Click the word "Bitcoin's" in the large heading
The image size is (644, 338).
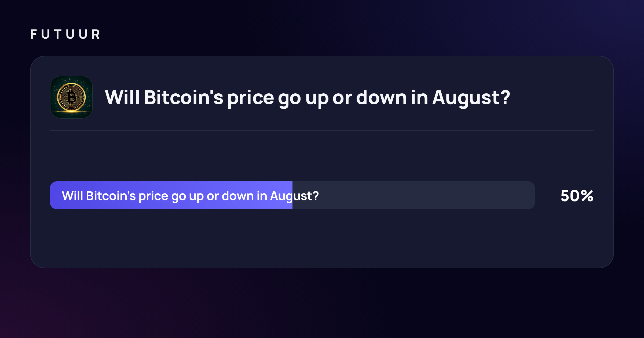point(184,97)
